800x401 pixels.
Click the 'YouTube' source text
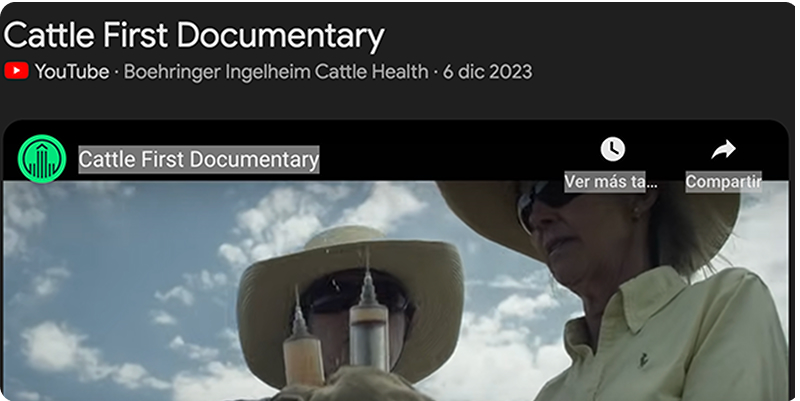click(72, 71)
